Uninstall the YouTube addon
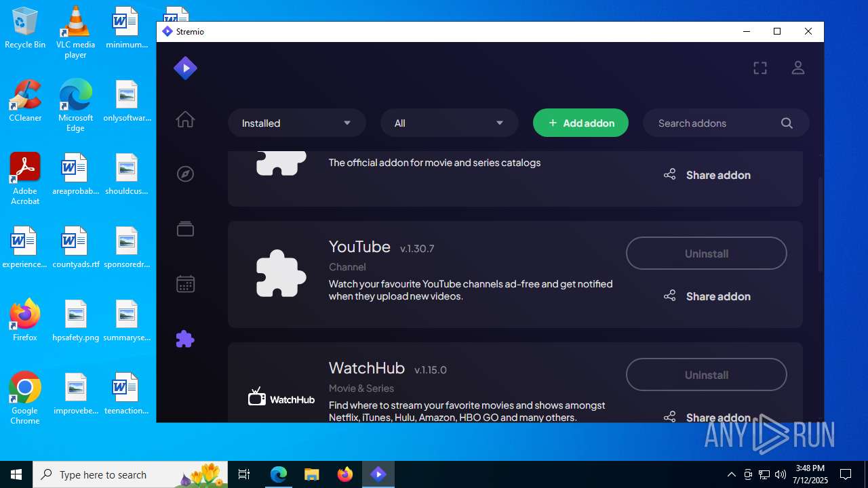868x488 pixels. [707, 253]
